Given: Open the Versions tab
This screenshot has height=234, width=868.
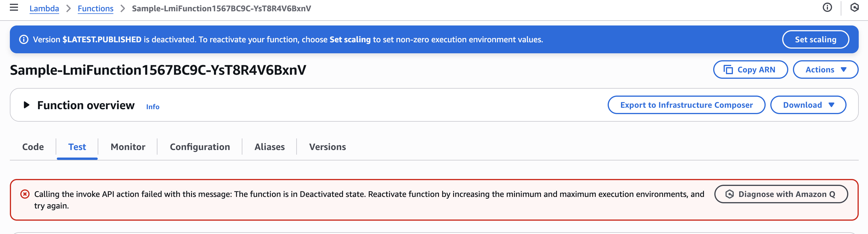Looking at the screenshot, I should click(327, 147).
